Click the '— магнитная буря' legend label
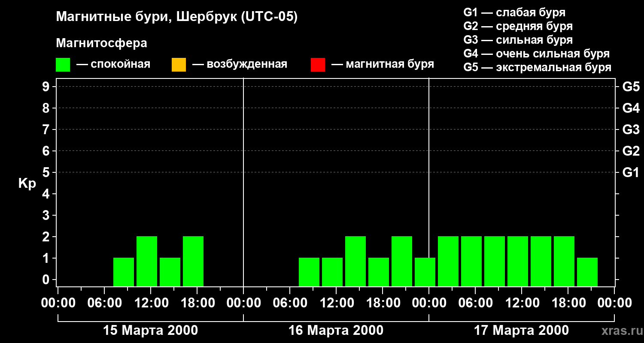The height and width of the screenshot is (343, 644). click(x=383, y=64)
